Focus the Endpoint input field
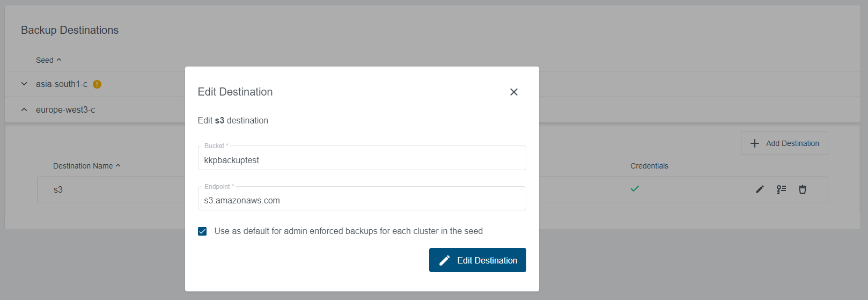This screenshot has height=300, width=868. click(x=362, y=200)
